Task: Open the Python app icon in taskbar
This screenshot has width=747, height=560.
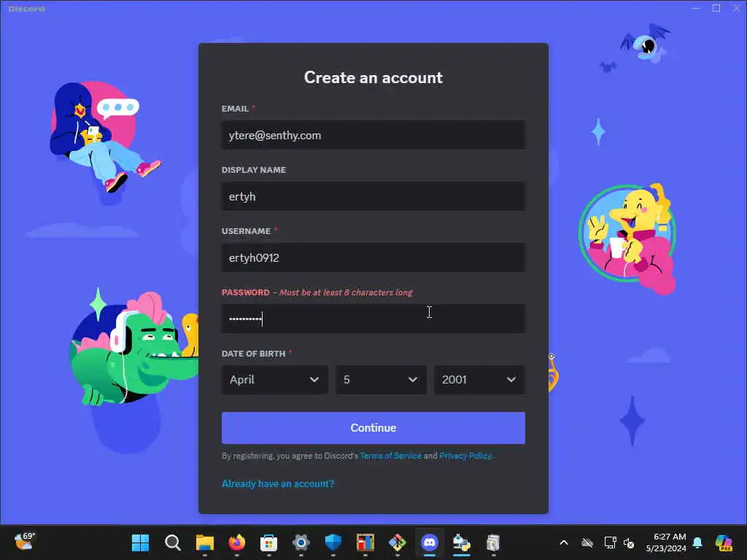Action: pos(462,542)
